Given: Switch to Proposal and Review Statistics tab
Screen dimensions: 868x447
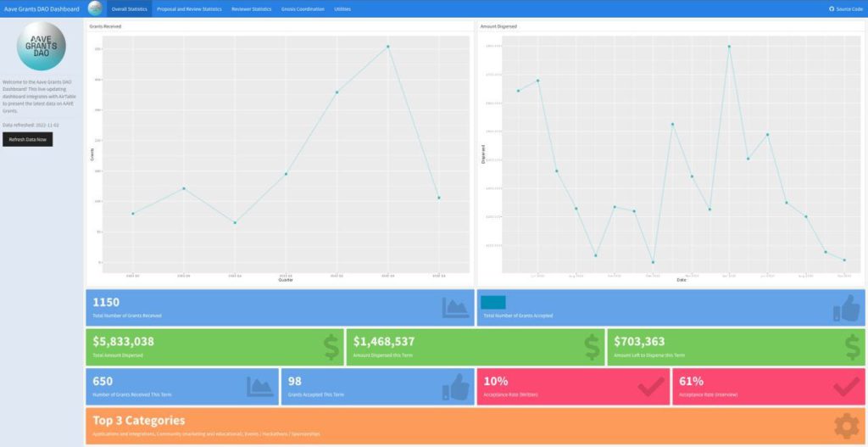Looking at the screenshot, I should coord(189,8).
